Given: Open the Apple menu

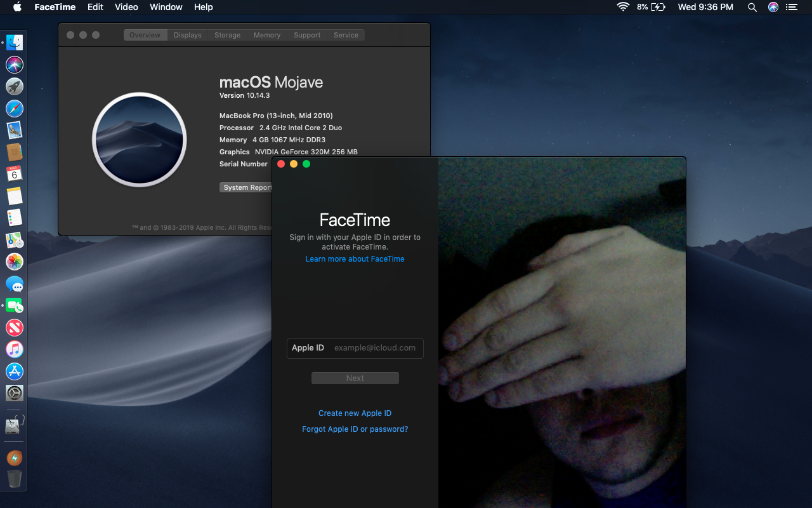Looking at the screenshot, I should [17, 7].
